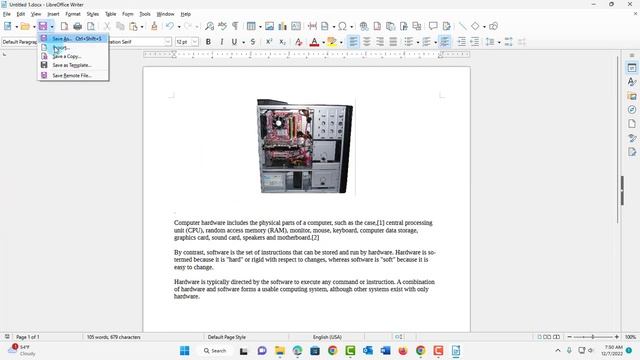Open sidebar Styles panel icon

[632, 82]
